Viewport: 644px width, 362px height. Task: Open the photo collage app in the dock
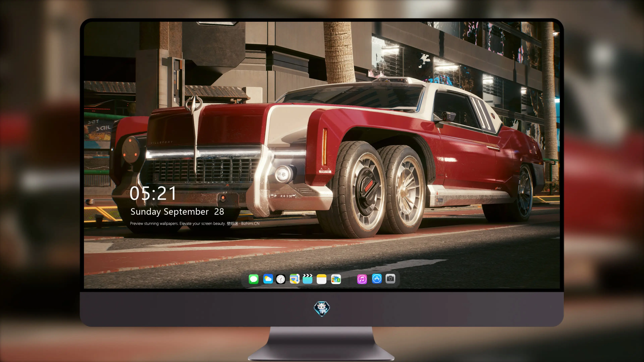pos(336,279)
